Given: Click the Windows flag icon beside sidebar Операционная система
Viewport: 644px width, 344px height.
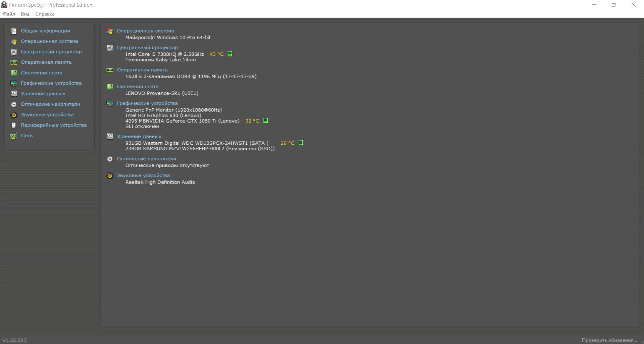Looking at the screenshot, I should (14, 41).
